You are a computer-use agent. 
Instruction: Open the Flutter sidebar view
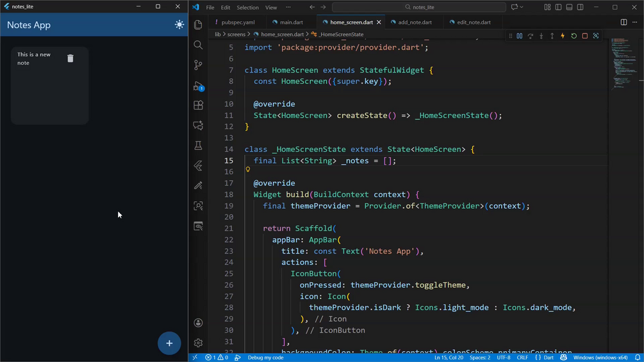pyautogui.click(x=198, y=165)
